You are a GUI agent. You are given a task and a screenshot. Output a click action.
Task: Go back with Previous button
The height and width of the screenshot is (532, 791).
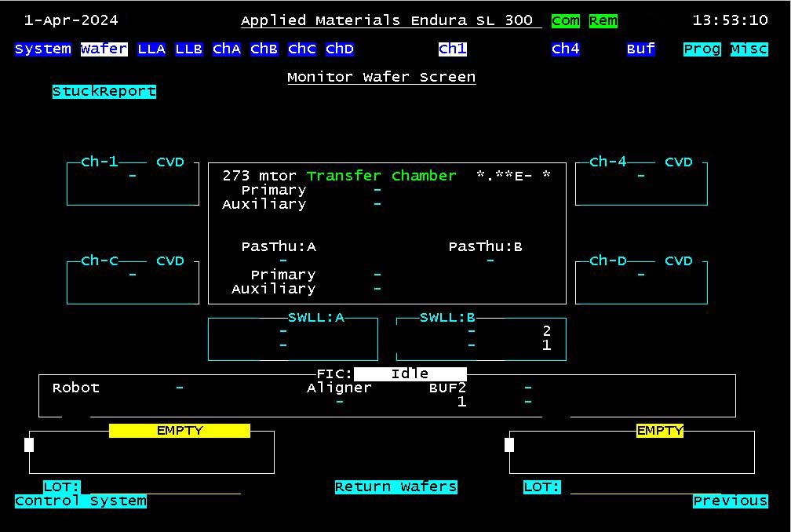click(731, 501)
